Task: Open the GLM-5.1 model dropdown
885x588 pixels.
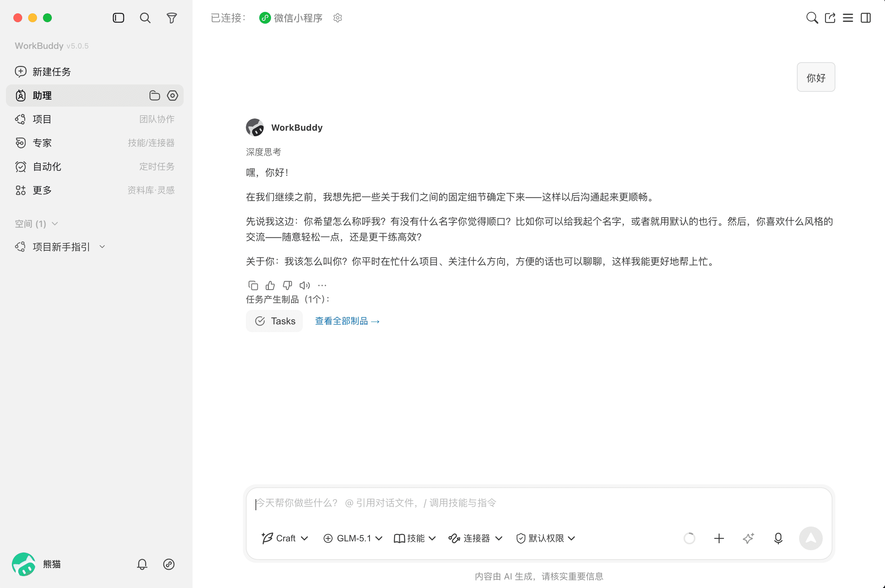Action: [353, 538]
